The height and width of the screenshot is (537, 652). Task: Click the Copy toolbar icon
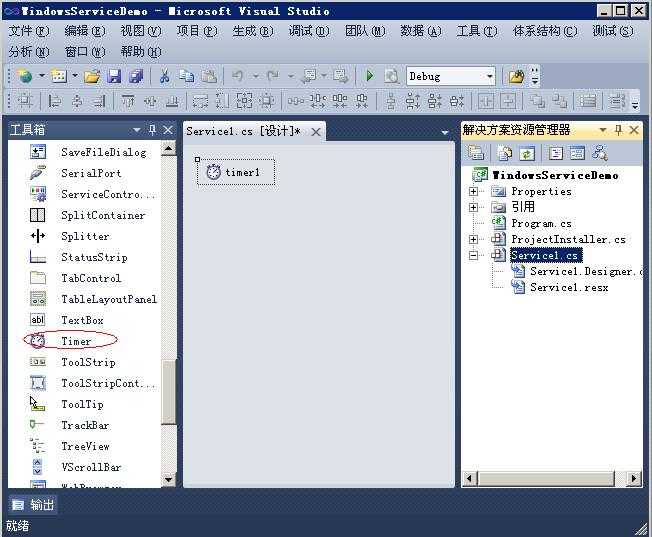click(x=186, y=77)
